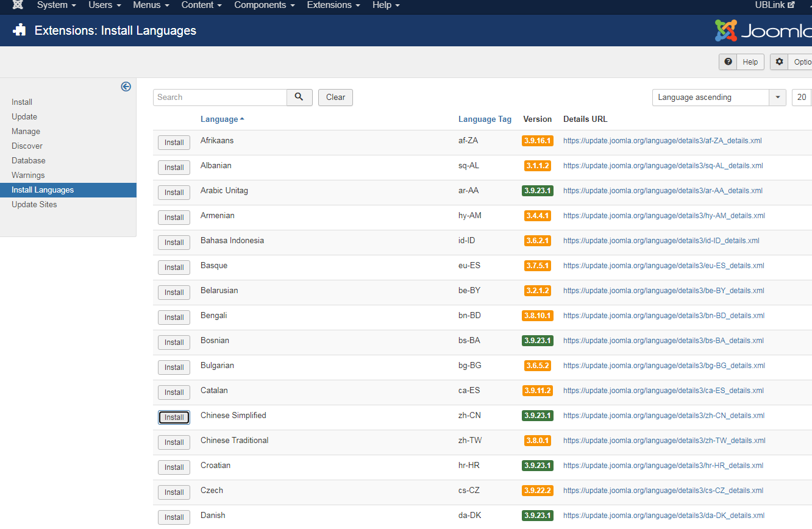Screen dimensions: 812x529
Task: Select Update Sites in the sidebar
Action: pos(34,205)
